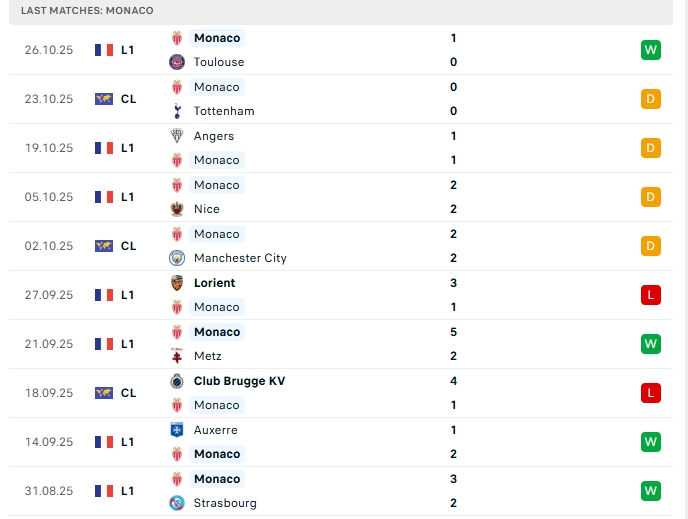Select the Metz club crest

pyautogui.click(x=177, y=356)
